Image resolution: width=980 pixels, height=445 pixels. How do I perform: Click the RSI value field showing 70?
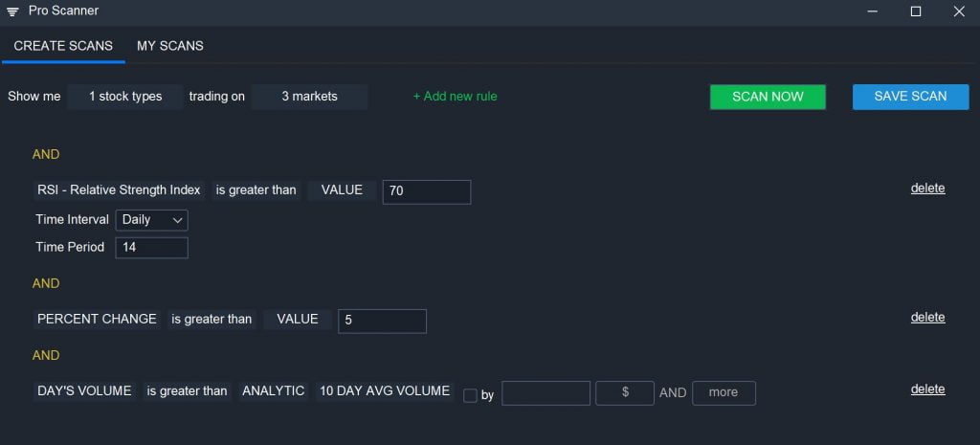426,191
